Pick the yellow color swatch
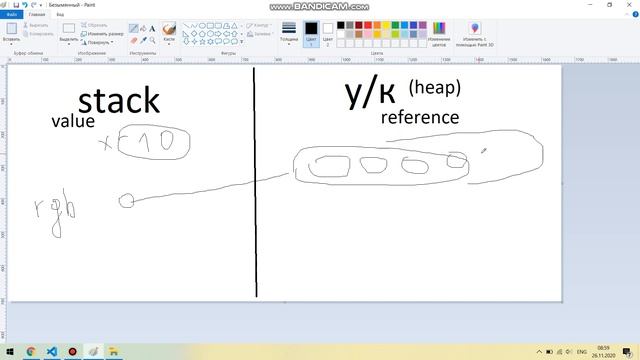The width and height of the screenshot is (640, 360). coord(386,25)
